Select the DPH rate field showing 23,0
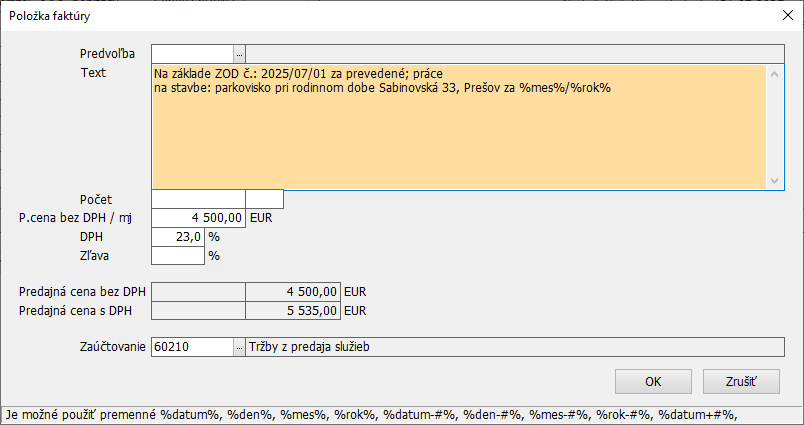 point(178,236)
